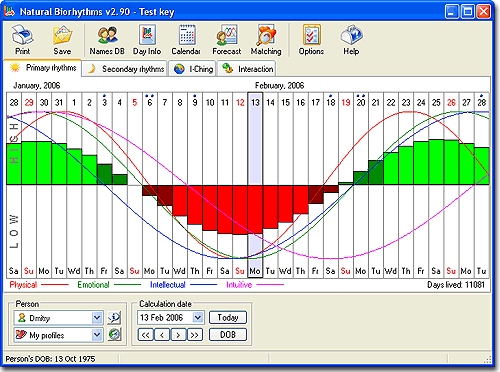Select the highlighted day 13 column header
This screenshot has width=500, height=372.
point(255,103)
